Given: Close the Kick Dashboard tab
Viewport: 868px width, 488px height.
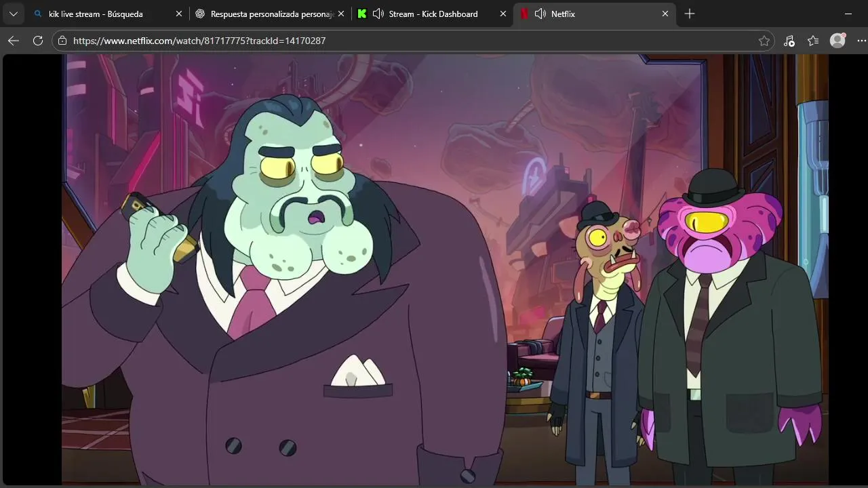Looking at the screenshot, I should click(503, 14).
